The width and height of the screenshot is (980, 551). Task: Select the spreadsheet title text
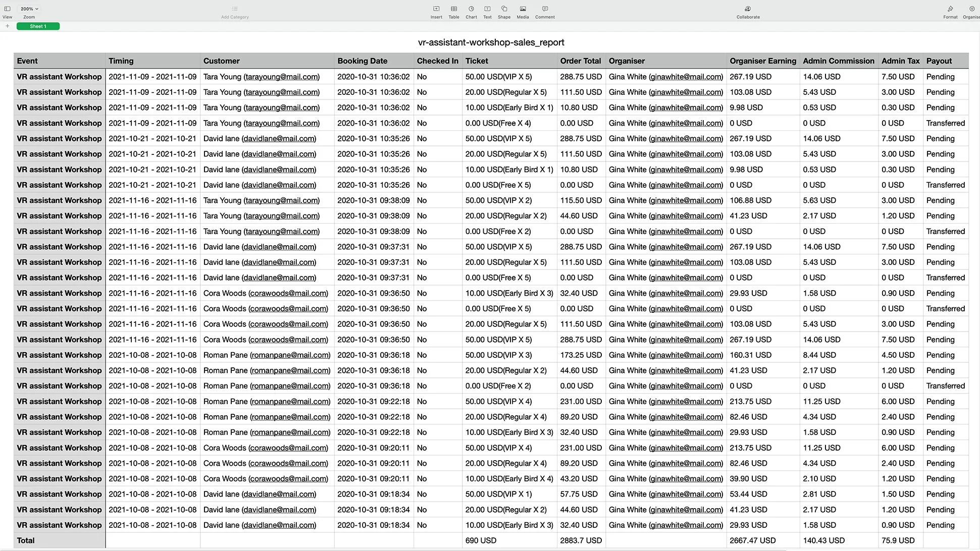pos(490,42)
